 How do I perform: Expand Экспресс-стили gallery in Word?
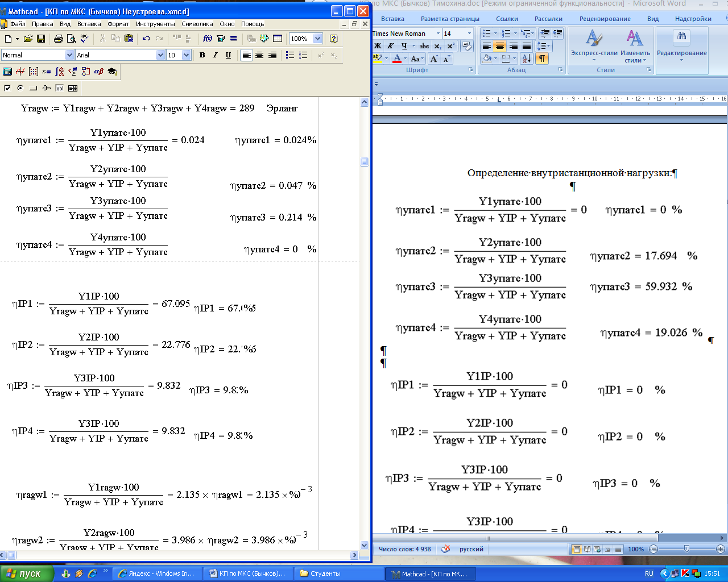594,46
